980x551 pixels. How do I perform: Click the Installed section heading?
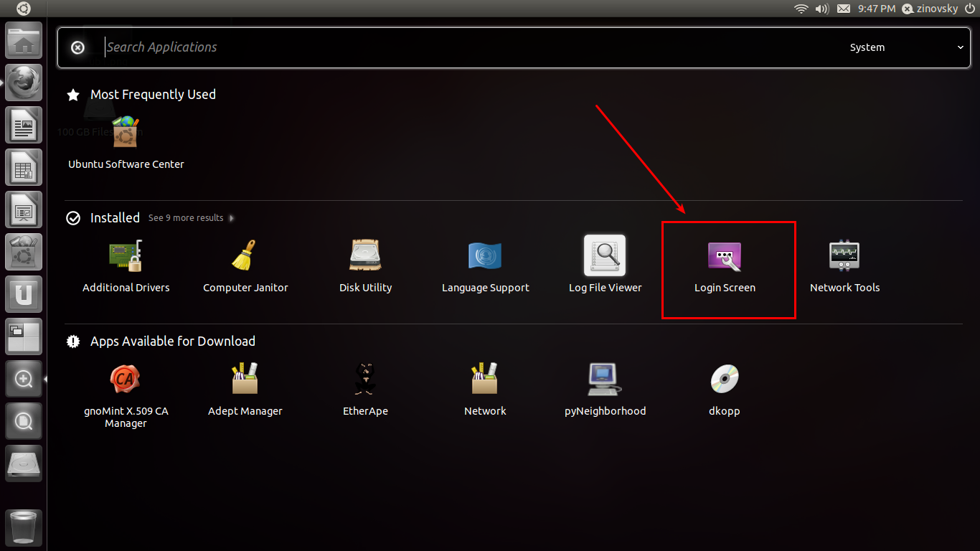[115, 217]
